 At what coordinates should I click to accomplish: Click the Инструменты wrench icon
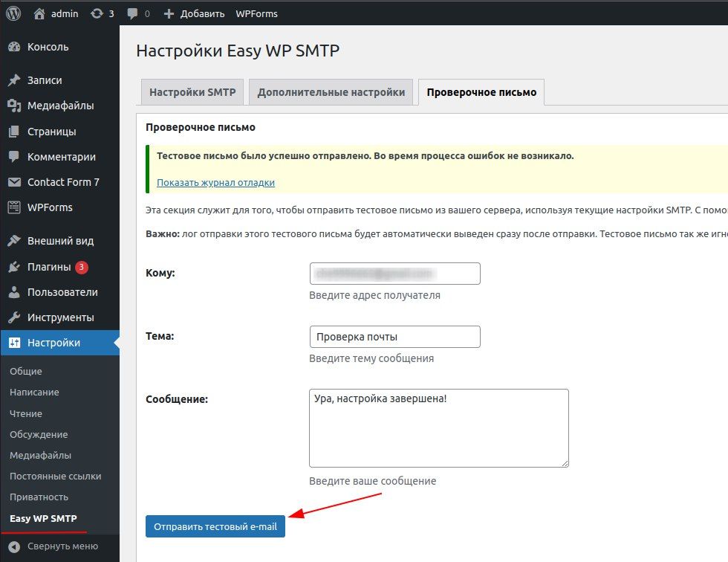tap(14, 317)
